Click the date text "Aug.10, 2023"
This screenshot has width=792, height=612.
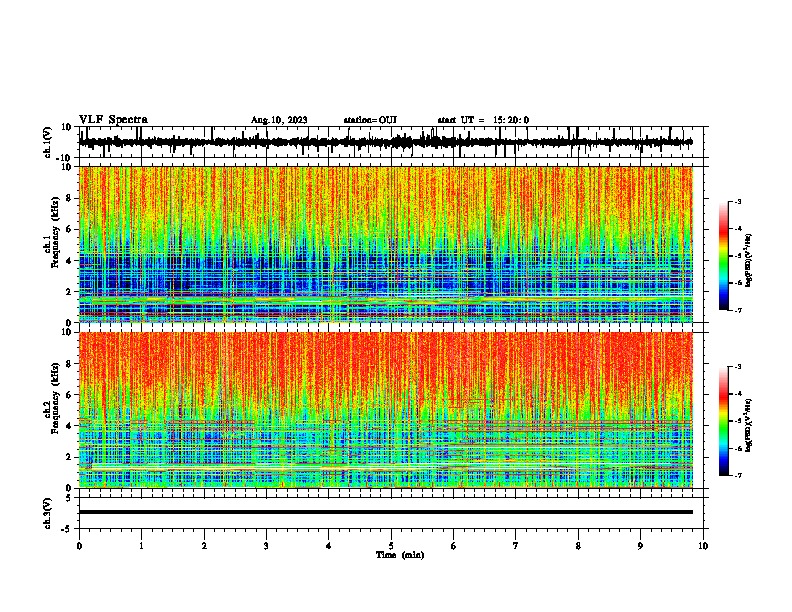[279, 120]
